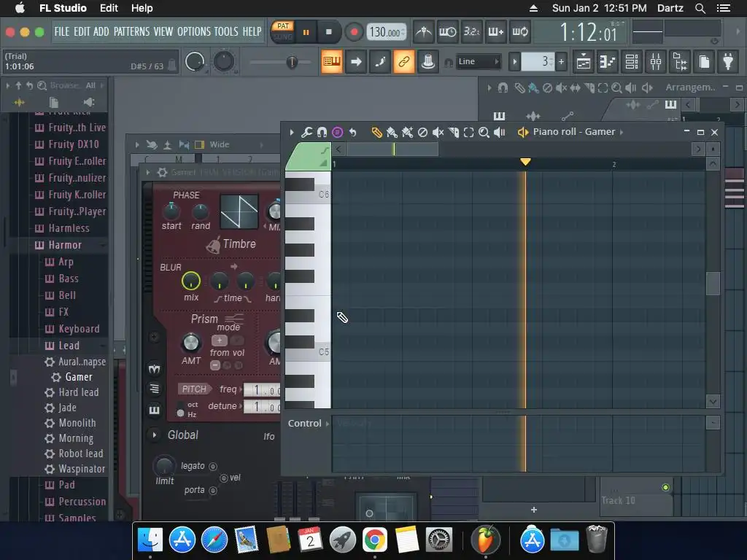Click the main pitch slider
The width and height of the screenshot is (747, 560).
[292, 62]
